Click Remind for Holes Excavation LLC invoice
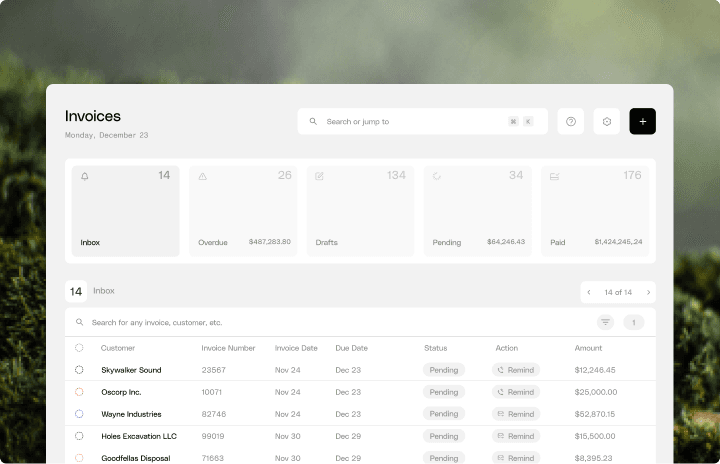The width and height of the screenshot is (720, 464). coord(516,436)
